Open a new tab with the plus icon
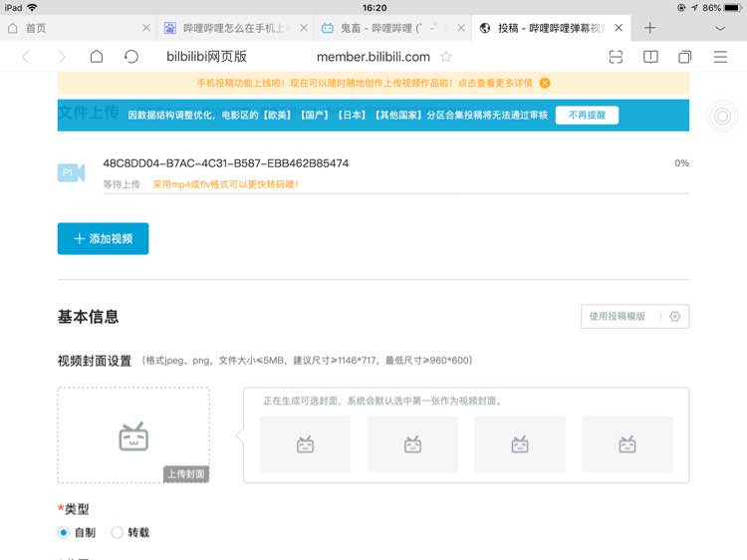The image size is (747, 560). click(649, 28)
